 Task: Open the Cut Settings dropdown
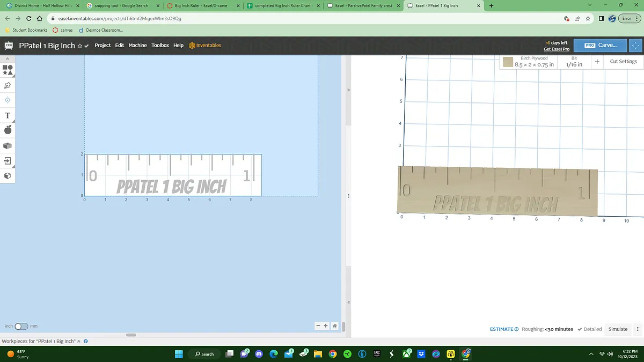(x=623, y=62)
